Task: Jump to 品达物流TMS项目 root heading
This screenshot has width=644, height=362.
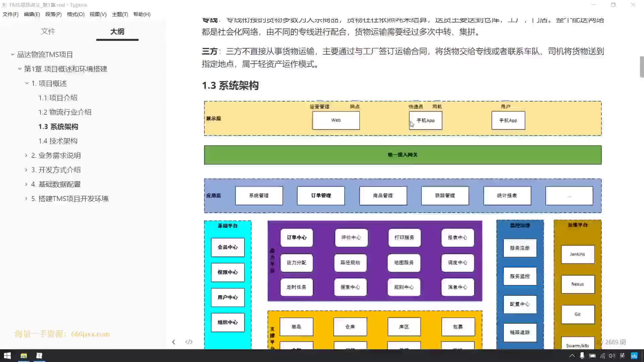Action: pos(45,54)
